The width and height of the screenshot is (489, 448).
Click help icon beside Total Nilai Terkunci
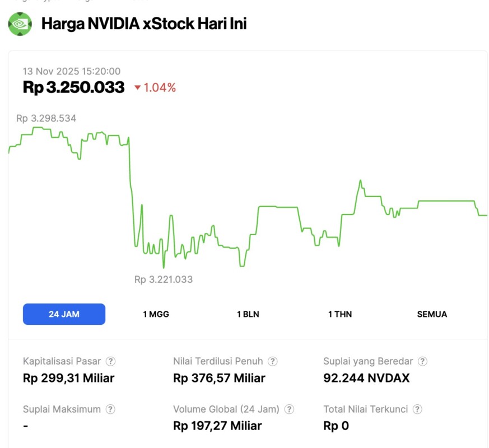click(x=417, y=409)
